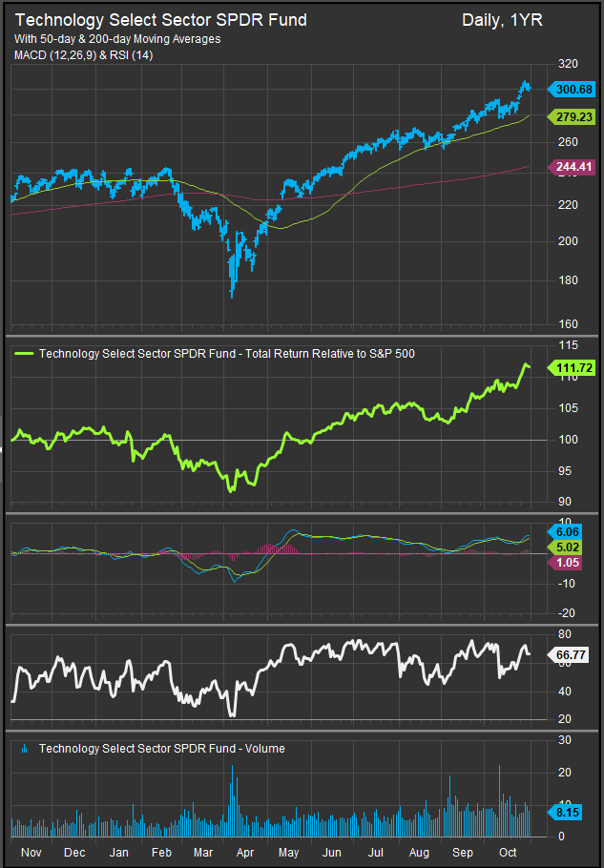Click the Technology Select Sector SPDR Fund title
The image size is (604, 868).
(x=160, y=20)
